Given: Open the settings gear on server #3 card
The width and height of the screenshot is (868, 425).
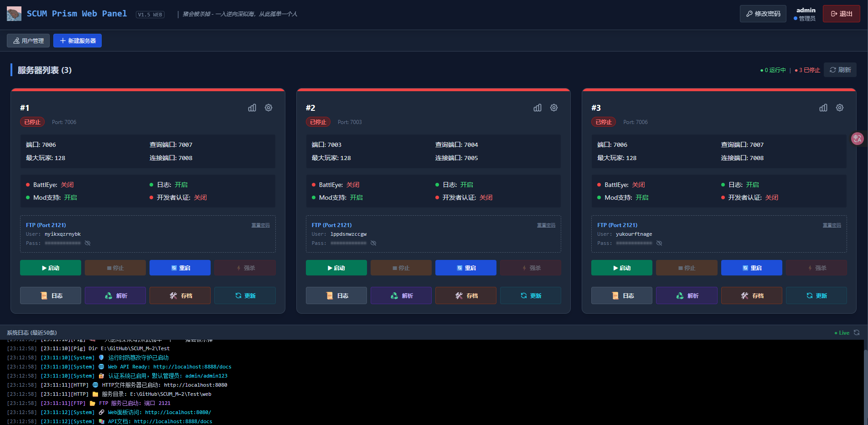Looking at the screenshot, I should pos(840,108).
